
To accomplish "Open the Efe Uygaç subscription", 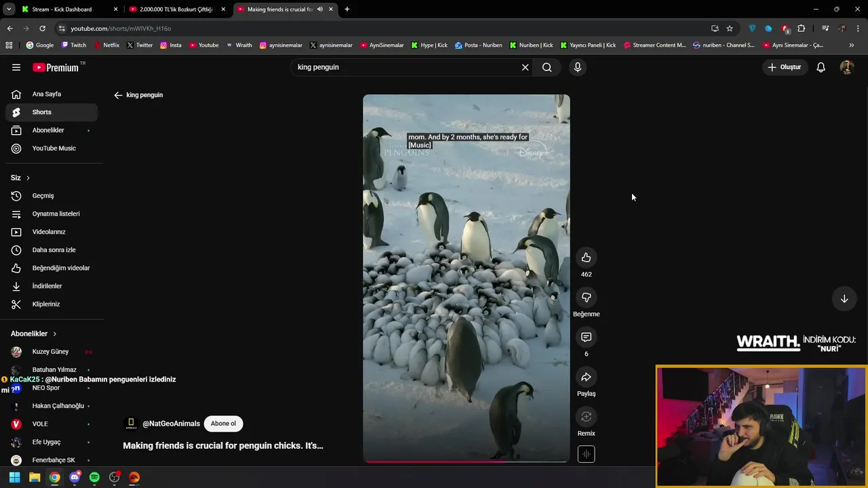I will 51,442.
